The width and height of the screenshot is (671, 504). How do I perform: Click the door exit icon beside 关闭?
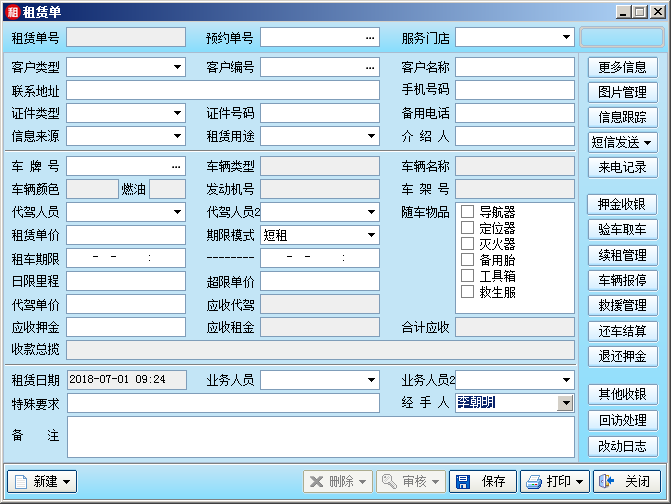pyautogui.click(x=606, y=481)
